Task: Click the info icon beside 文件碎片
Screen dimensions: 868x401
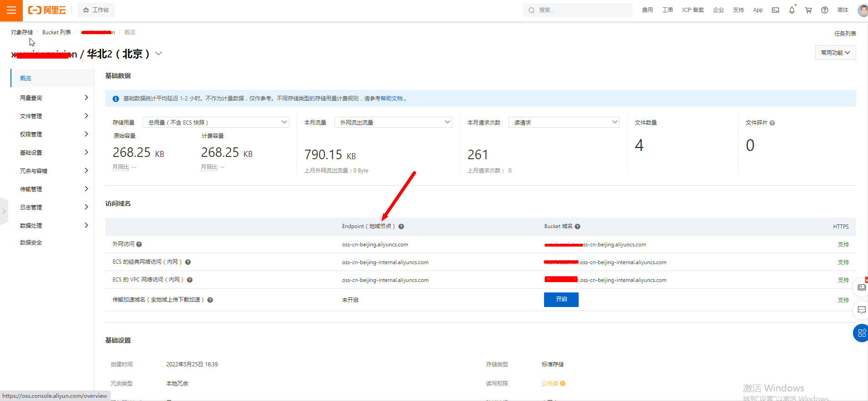Action: (772, 123)
